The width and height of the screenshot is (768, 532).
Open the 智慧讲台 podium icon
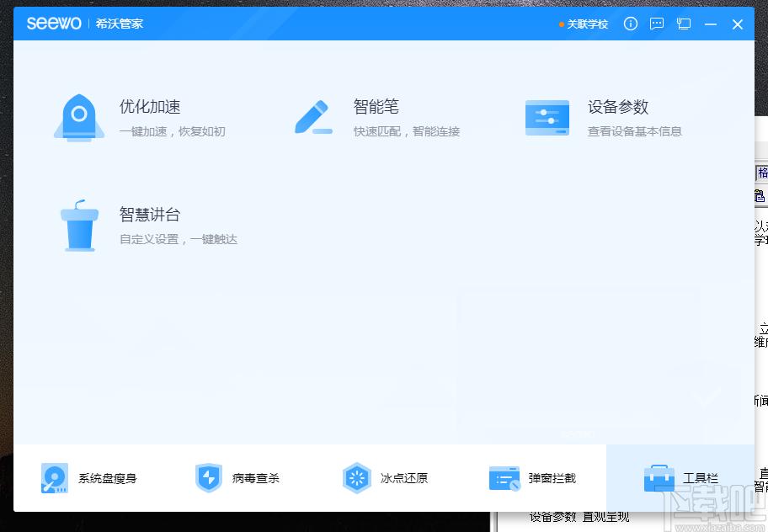click(79, 226)
